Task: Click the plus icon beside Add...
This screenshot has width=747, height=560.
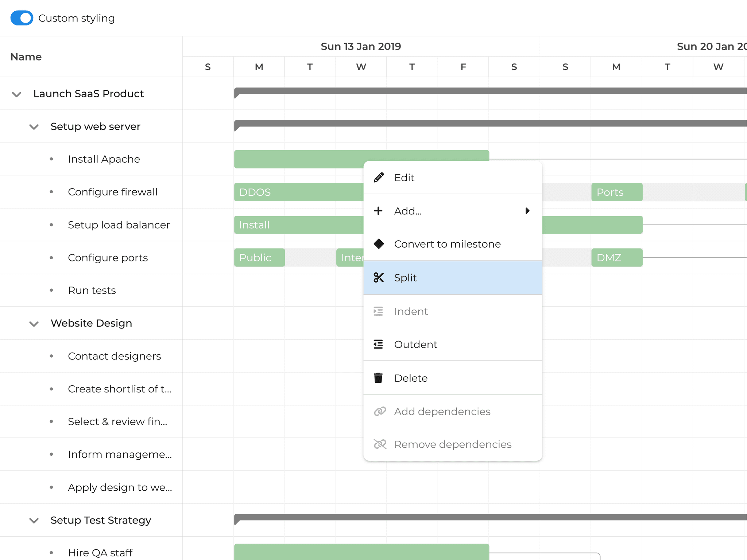Action: point(379,211)
